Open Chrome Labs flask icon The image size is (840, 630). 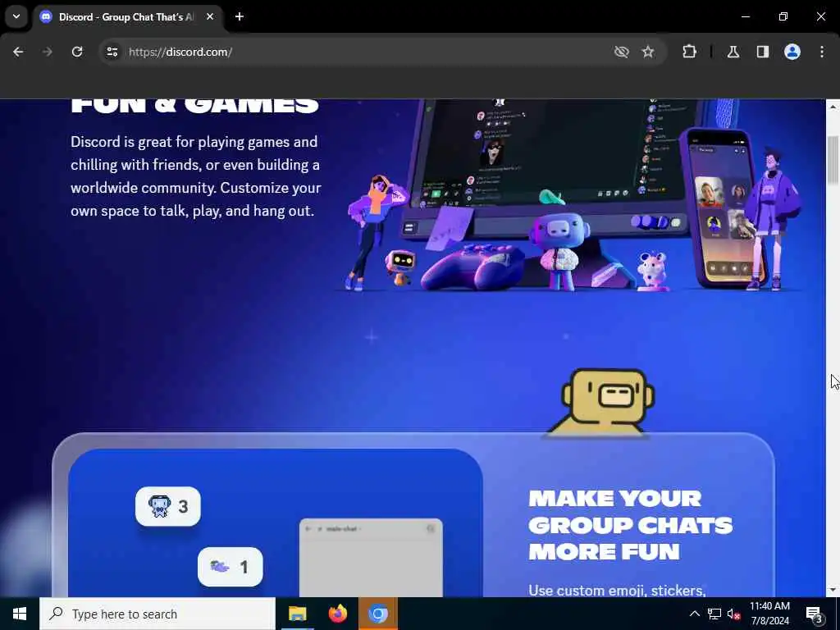tap(733, 52)
